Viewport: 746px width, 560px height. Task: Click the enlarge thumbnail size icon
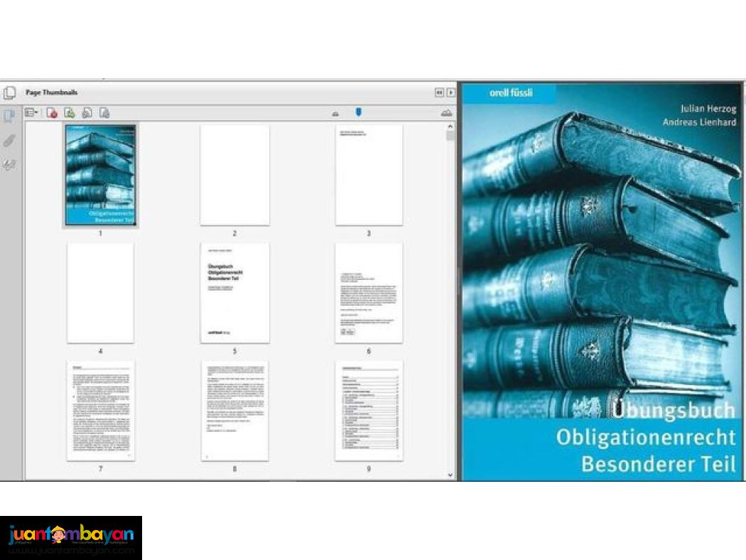[x=446, y=113]
